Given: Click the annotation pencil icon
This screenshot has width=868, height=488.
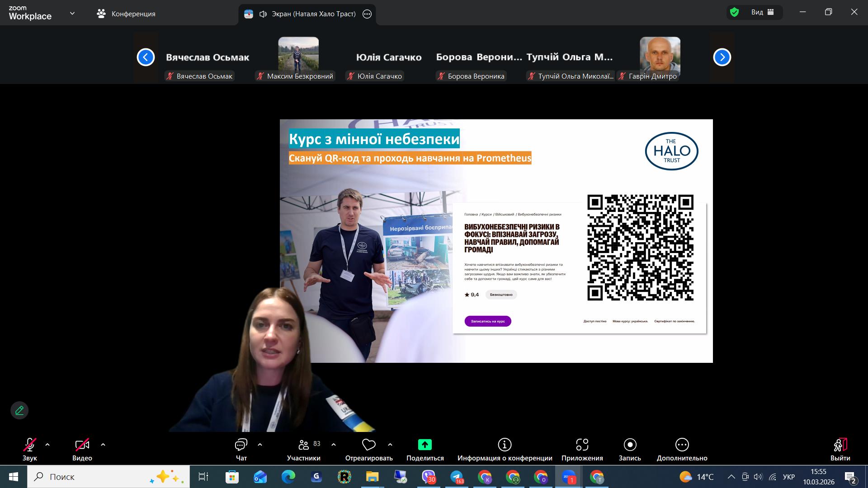Looking at the screenshot, I should [19, 410].
